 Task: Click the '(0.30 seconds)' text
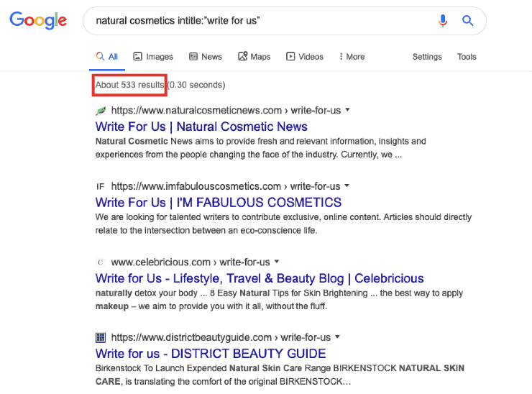(196, 85)
